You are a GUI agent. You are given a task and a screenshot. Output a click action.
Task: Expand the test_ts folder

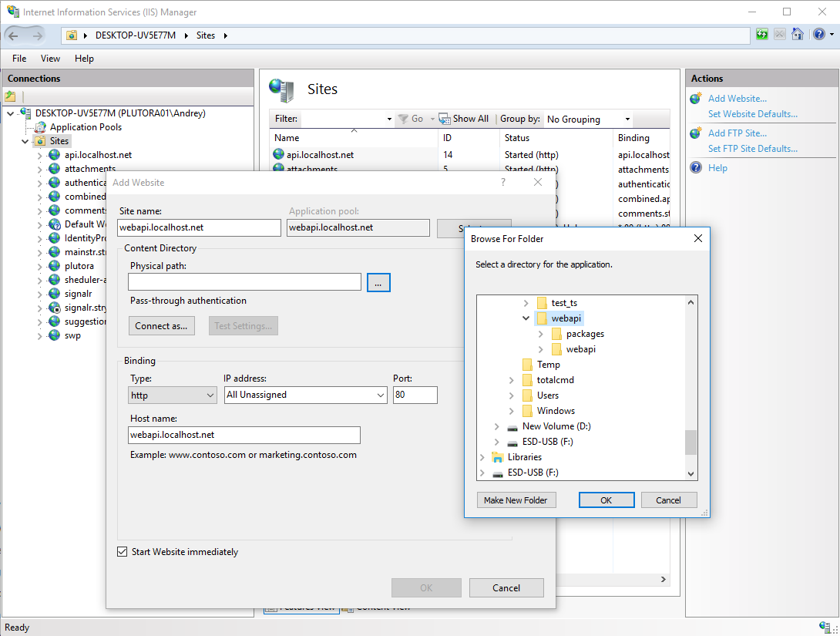[526, 303]
